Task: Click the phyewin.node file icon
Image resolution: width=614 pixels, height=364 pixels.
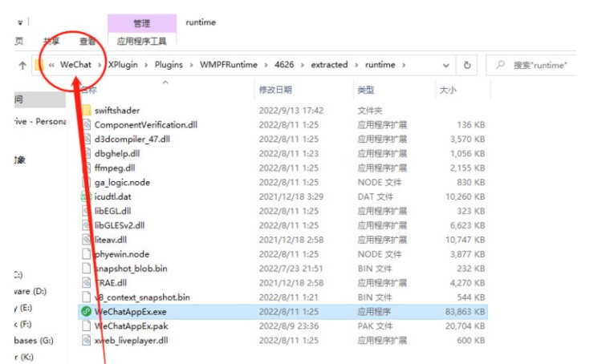Action: pyautogui.click(x=86, y=254)
